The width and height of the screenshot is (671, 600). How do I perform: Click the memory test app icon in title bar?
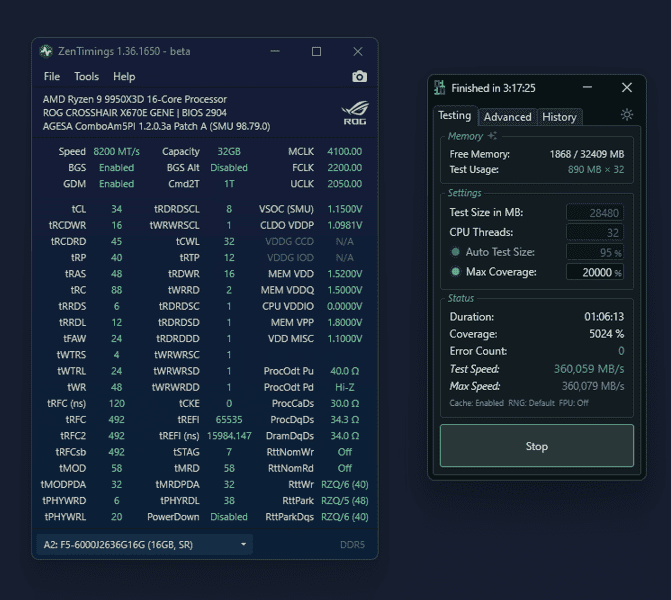coord(439,88)
